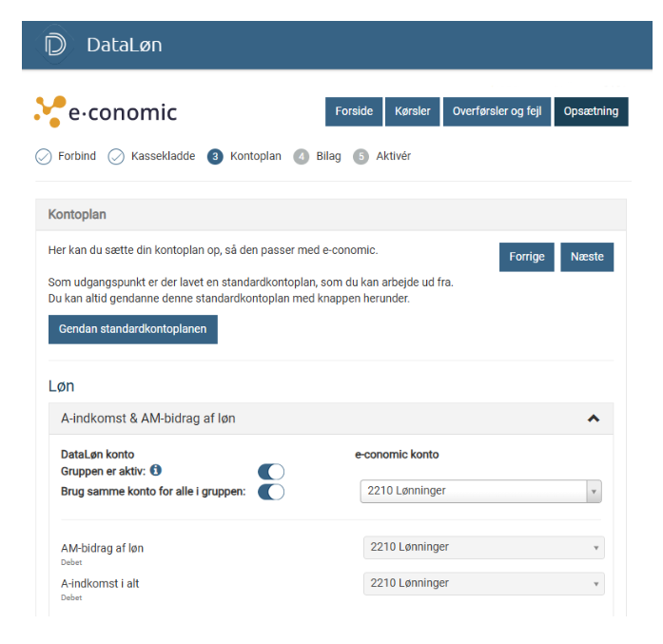Open the A-indkomst i alt account dropdown
Image resolution: width=663 pixels, height=644 pixels.
click(x=483, y=583)
